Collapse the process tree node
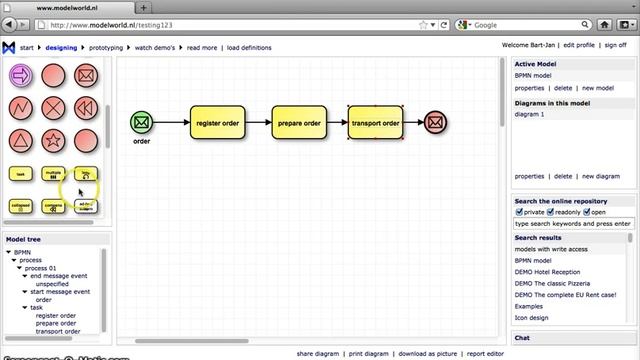640x360 pixels. click(14, 260)
